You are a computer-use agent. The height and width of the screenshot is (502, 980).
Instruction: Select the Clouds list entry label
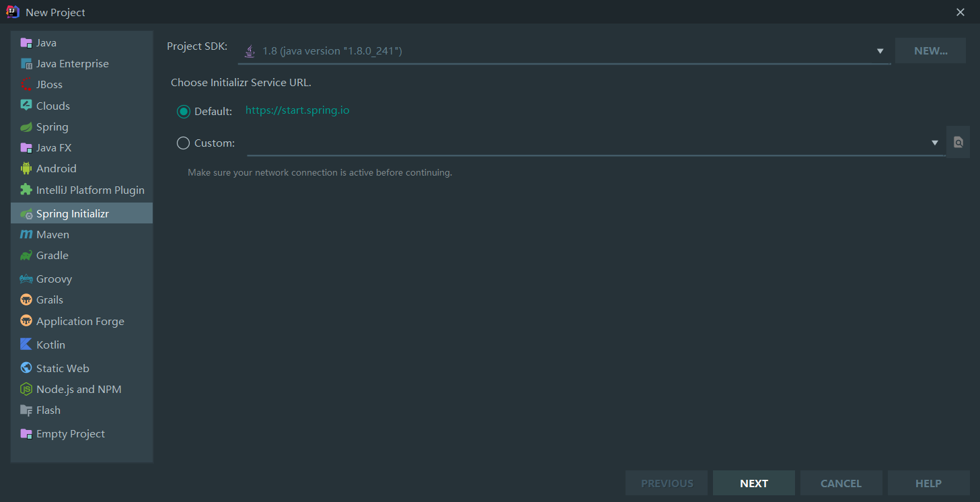tap(53, 106)
